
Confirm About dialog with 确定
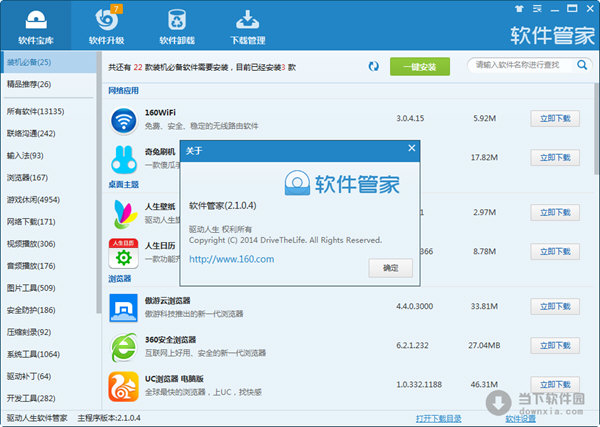coord(390,268)
